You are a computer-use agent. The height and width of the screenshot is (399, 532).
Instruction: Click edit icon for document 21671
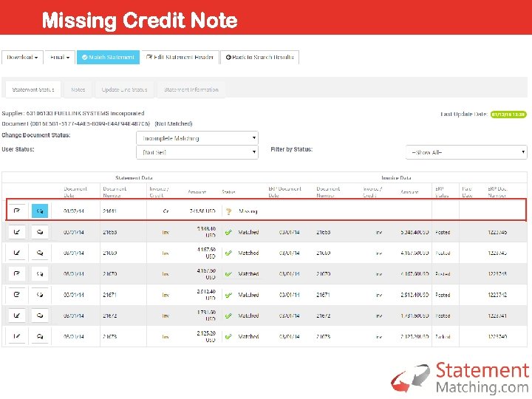pos(16,295)
